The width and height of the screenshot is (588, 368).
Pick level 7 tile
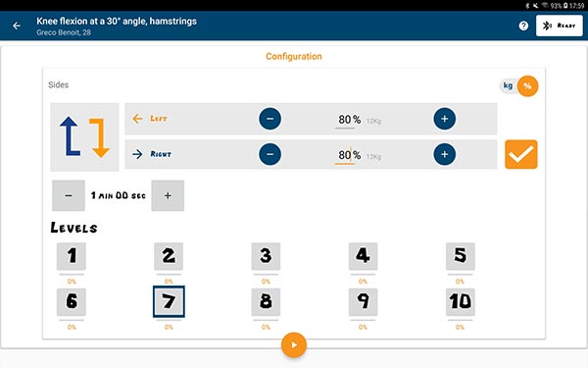pos(169,301)
